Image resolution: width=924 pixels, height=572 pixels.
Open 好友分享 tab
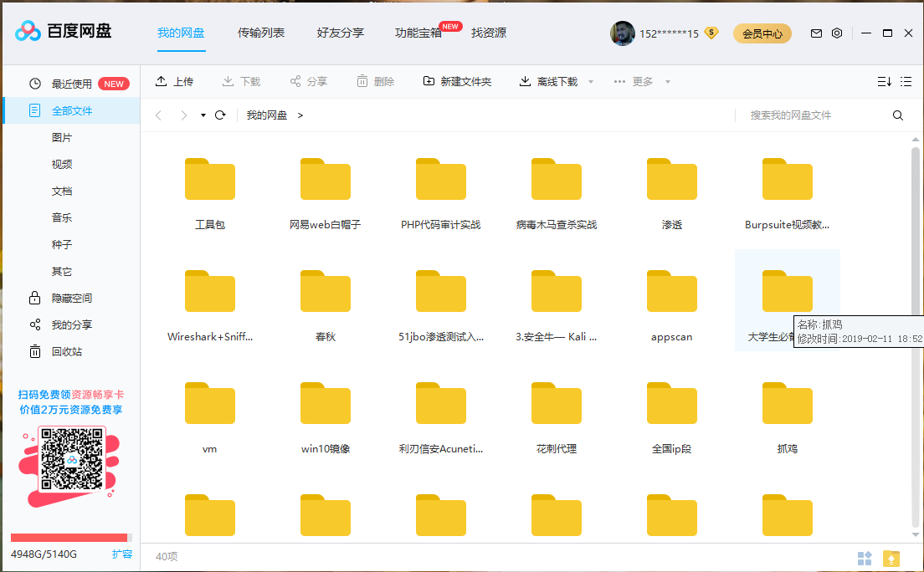[x=341, y=33]
